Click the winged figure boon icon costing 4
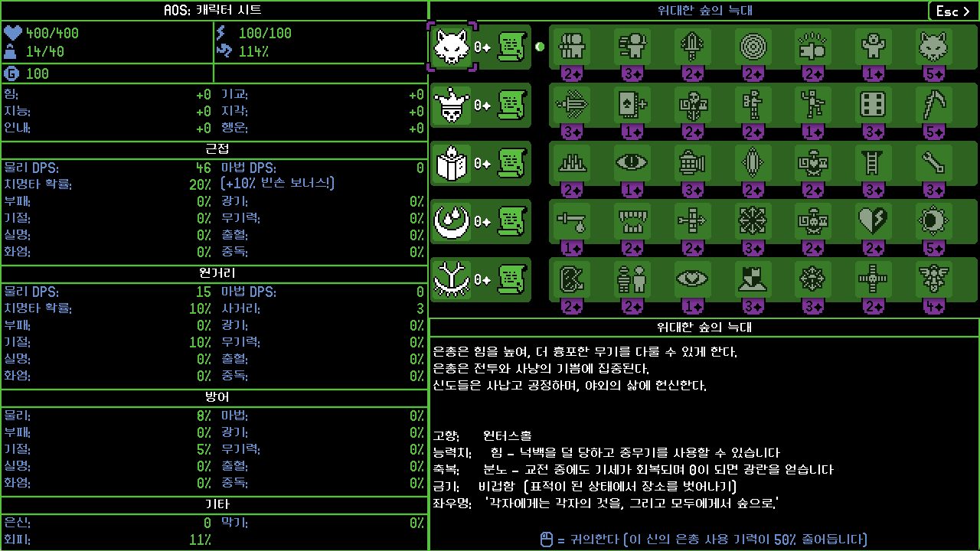 point(935,279)
